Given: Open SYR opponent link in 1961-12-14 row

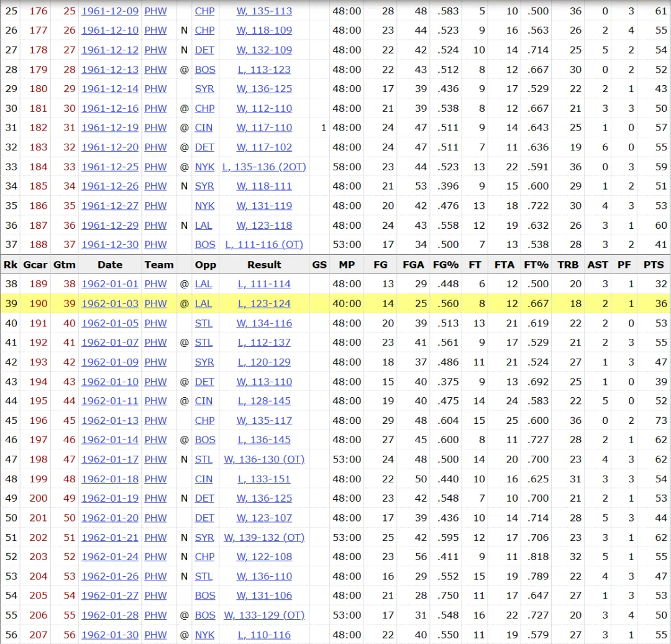Looking at the screenshot, I should coord(204,89).
